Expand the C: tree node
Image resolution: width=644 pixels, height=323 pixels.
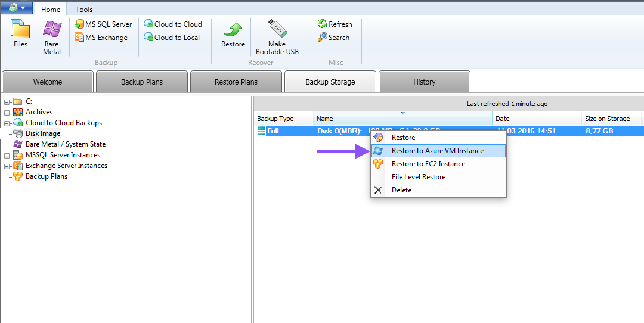click(7, 101)
